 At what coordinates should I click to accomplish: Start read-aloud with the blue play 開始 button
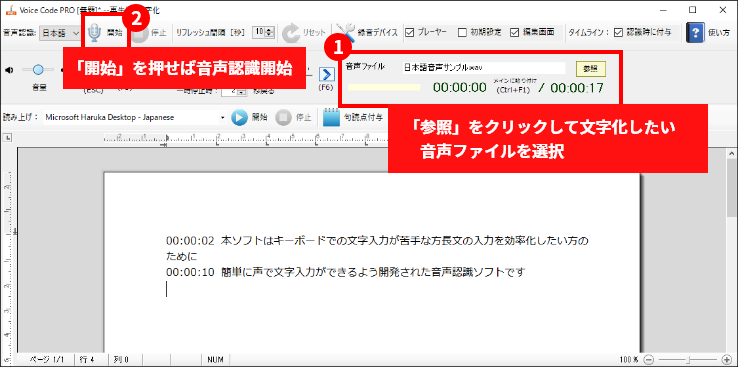click(249, 118)
